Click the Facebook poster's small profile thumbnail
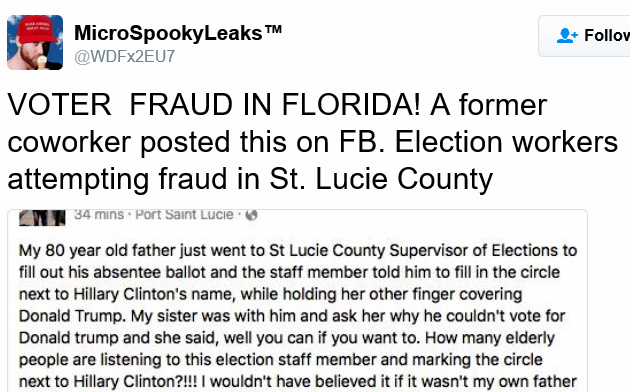The height and width of the screenshot is (392, 630). (x=42, y=217)
